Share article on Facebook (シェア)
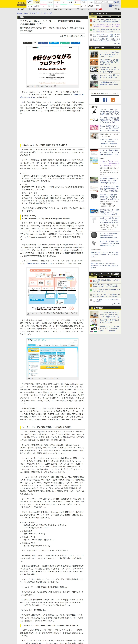The height and width of the screenshot is (644, 138). click(43, 43)
